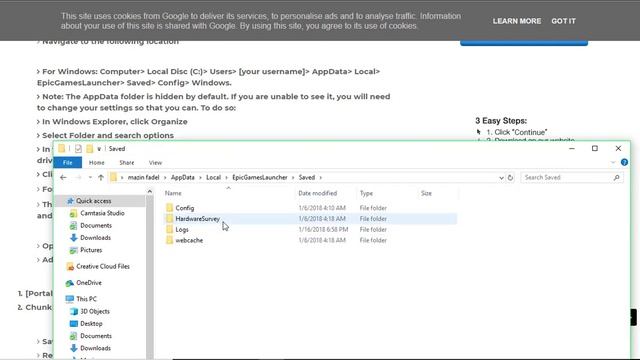Expand chevron after Saved in path
The height and width of the screenshot is (360, 640).
coord(321,178)
